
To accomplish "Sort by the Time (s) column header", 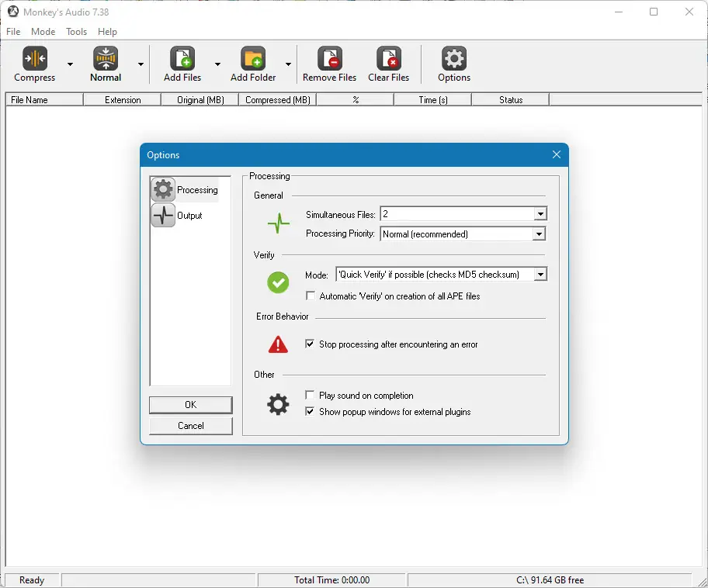I will click(433, 100).
